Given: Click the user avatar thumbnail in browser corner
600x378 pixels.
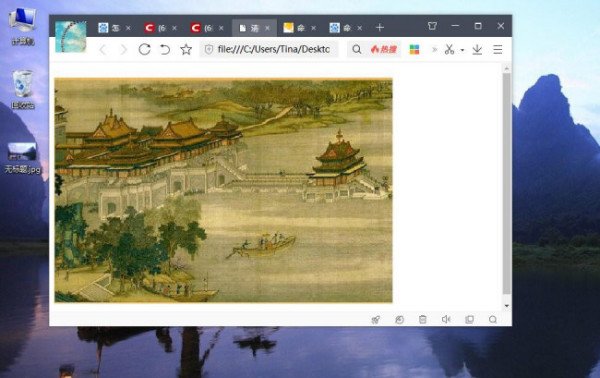Looking at the screenshot, I should tap(71, 36).
